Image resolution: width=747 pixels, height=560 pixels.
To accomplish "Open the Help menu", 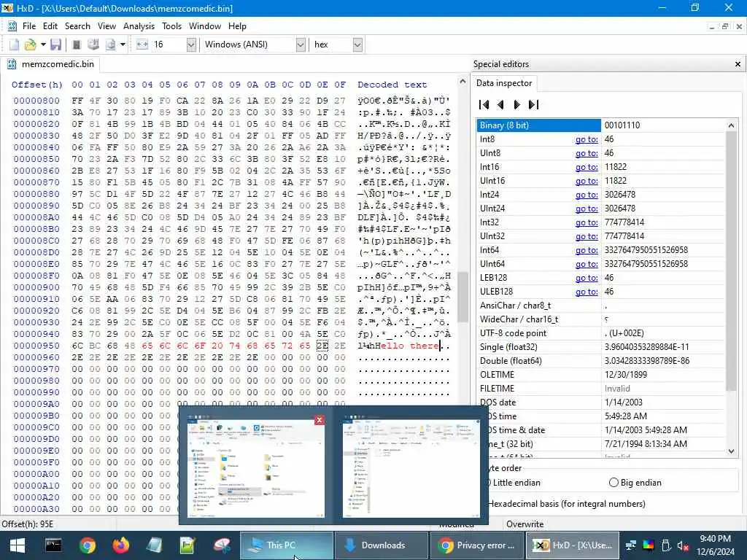I will tap(237, 26).
